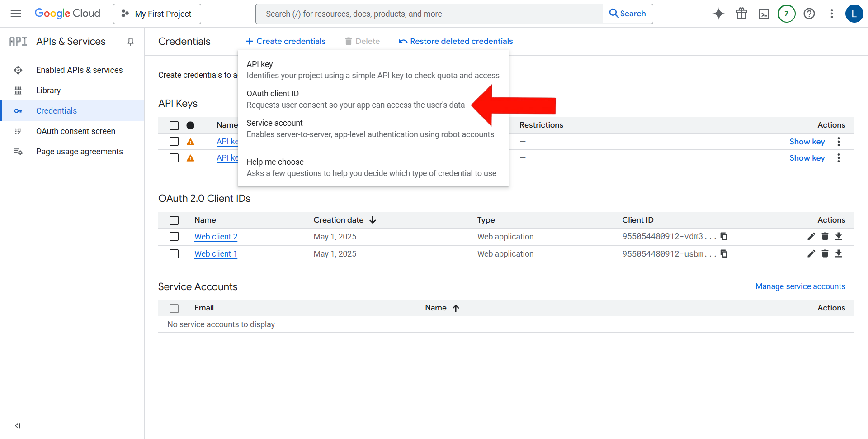Screen dimensions: 868x439
Task: Select all service accounts checkbox
Action: [174, 308]
